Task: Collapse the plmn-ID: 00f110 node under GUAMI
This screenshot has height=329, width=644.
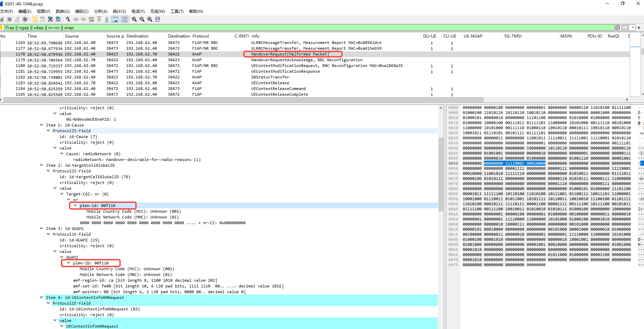Action: point(68,263)
